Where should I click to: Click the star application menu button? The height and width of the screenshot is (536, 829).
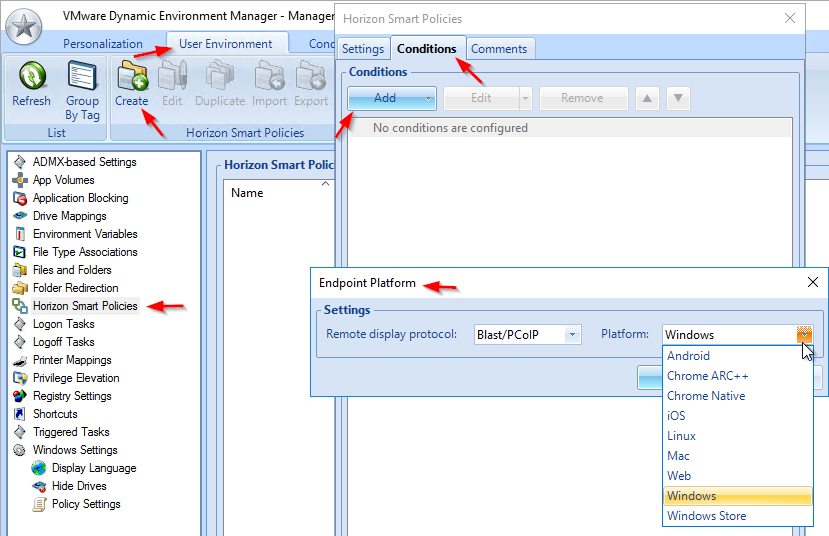point(24,26)
